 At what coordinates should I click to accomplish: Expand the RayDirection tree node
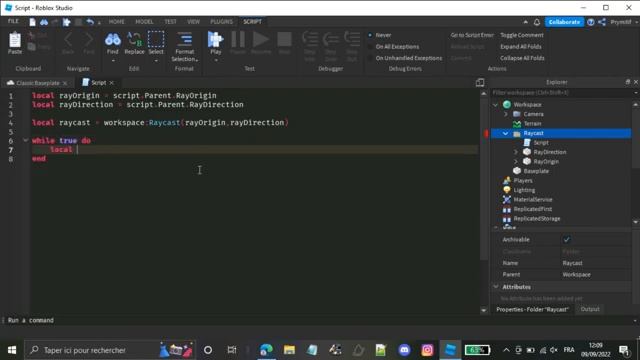tap(516, 152)
